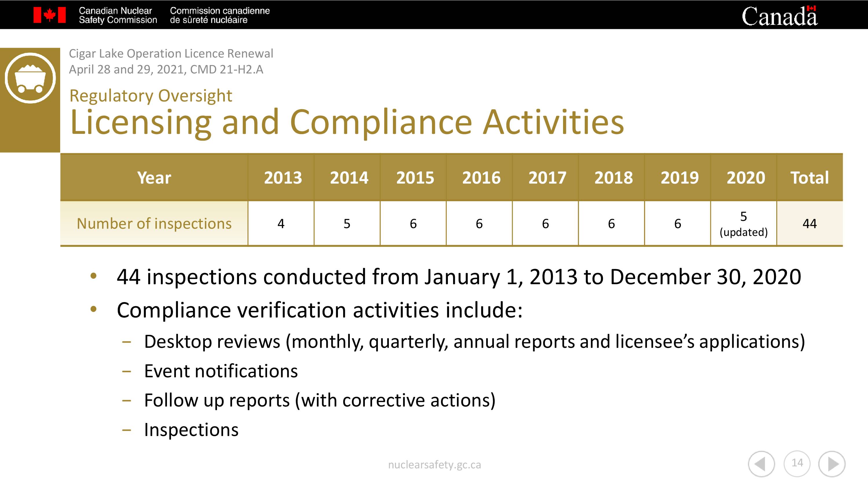Advance with the next slide arrow
Viewport: 868px width, 488px height.
tap(832, 464)
